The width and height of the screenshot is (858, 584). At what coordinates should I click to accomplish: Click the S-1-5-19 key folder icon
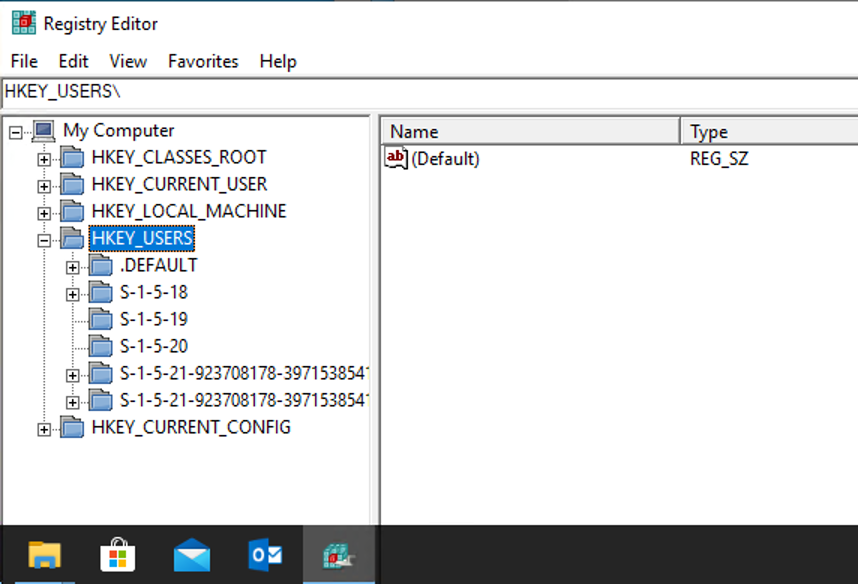[x=101, y=319]
